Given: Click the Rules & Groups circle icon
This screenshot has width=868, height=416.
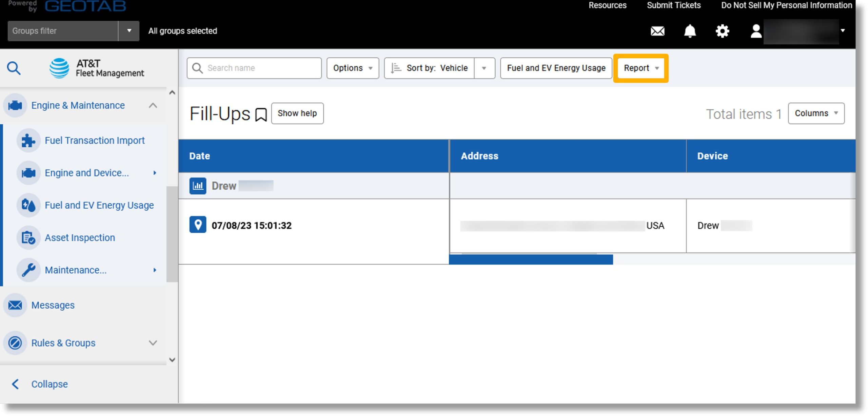Looking at the screenshot, I should pyautogui.click(x=15, y=343).
